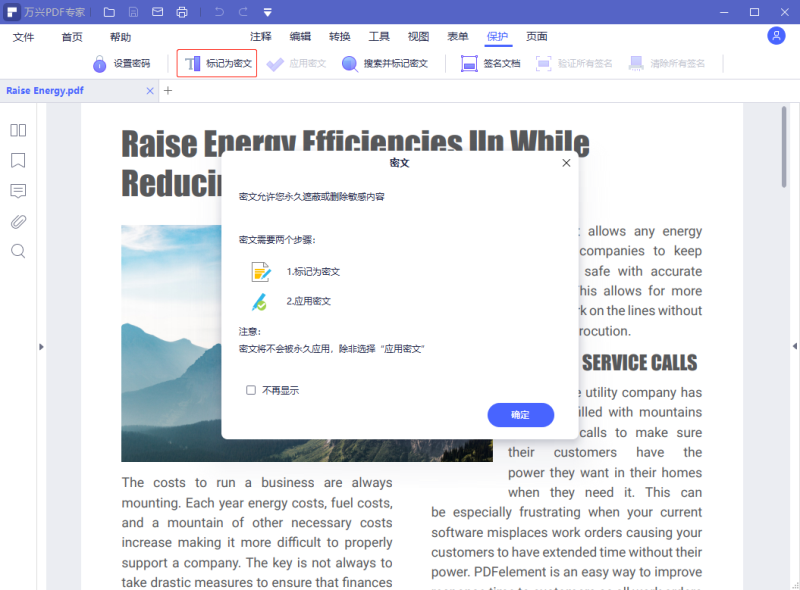Switch to the 编辑 tab
Image resolution: width=800 pixels, height=590 pixels.
(x=300, y=36)
